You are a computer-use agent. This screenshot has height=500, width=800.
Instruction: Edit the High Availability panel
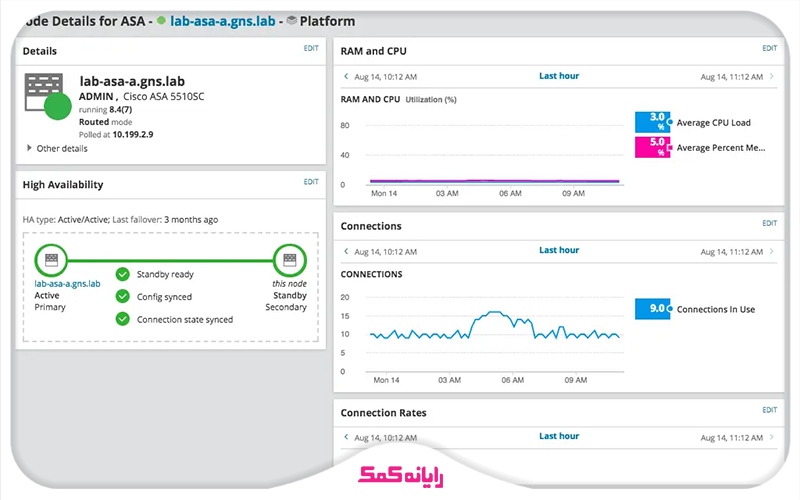(311, 182)
